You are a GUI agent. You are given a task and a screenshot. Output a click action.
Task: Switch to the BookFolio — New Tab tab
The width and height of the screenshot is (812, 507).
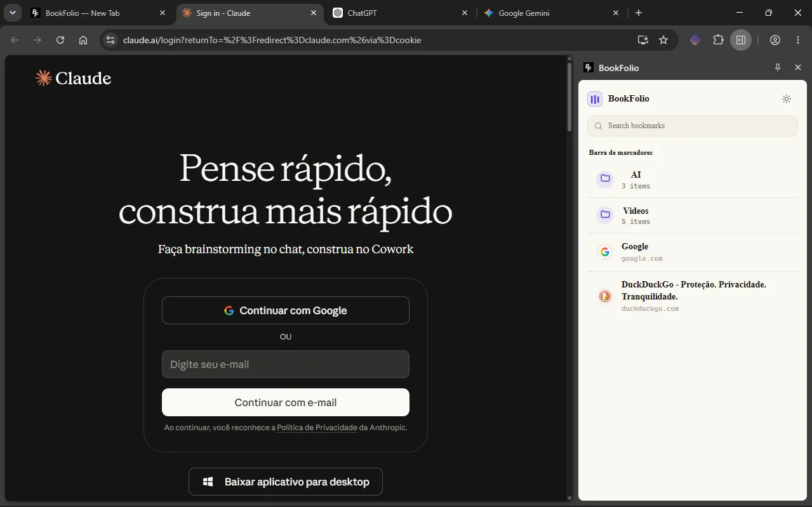(x=100, y=13)
